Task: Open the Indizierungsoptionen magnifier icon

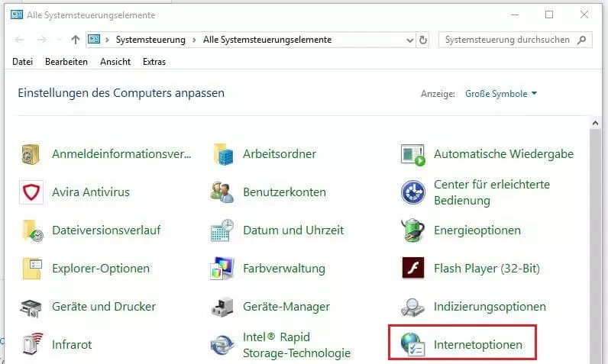Action: pyautogui.click(x=412, y=307)
